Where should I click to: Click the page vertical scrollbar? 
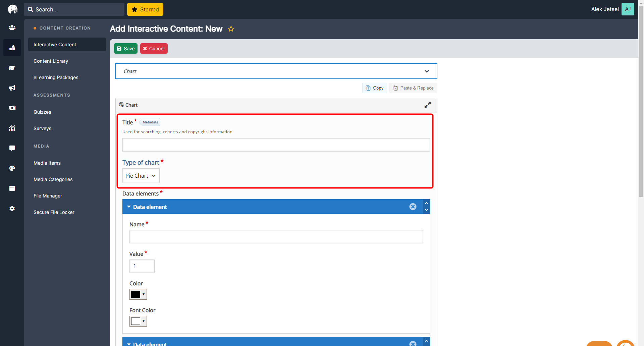pyautogui.click(x=641, y=101)
